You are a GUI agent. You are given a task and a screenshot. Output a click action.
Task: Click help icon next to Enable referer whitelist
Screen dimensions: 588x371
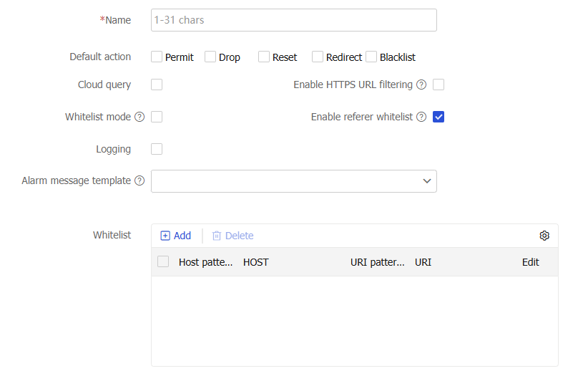point(421,117)
